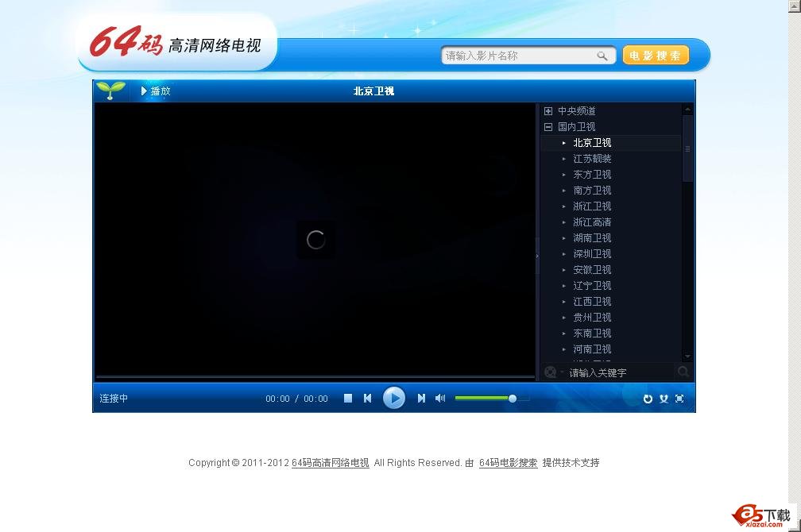Mute audio via the speaker icon
The height and width of the screenshot is (532, 801).
(439, 398)
